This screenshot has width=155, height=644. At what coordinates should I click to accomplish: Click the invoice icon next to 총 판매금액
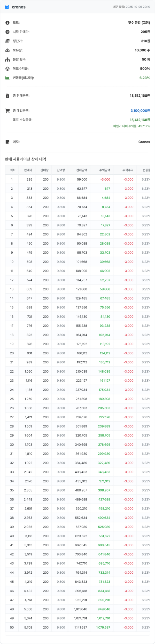coord(7,96)
